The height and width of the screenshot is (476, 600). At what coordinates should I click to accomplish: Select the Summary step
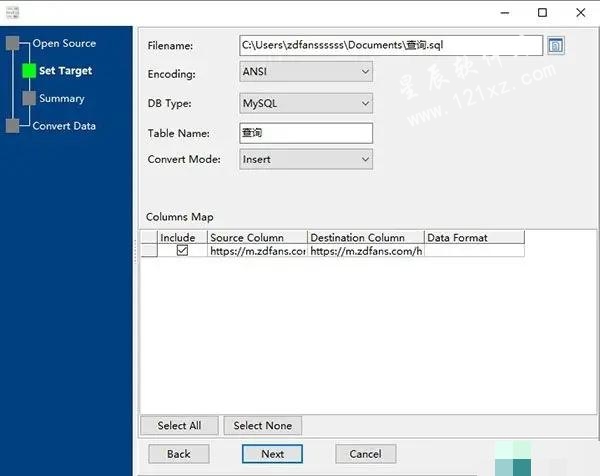tap(62, 98)
